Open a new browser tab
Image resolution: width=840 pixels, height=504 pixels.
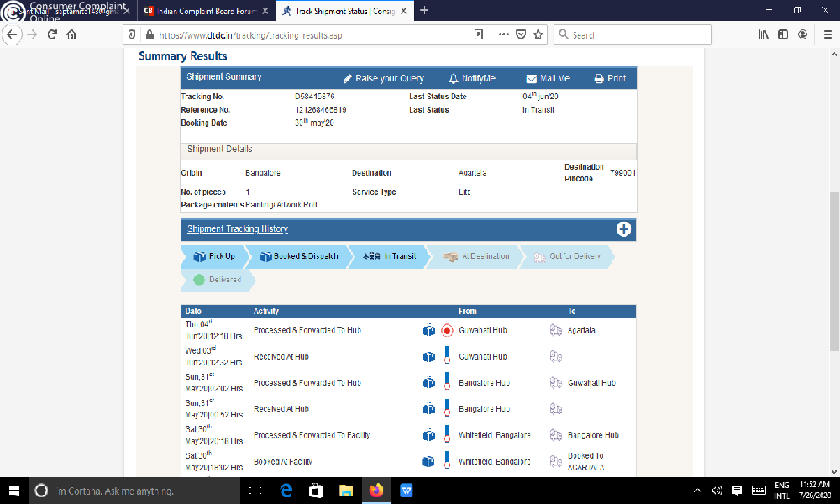click(x=424, y=11)
